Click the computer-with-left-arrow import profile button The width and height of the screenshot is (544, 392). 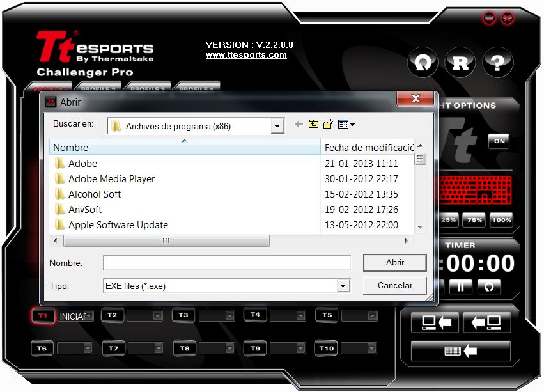click(x=435, y=323)
